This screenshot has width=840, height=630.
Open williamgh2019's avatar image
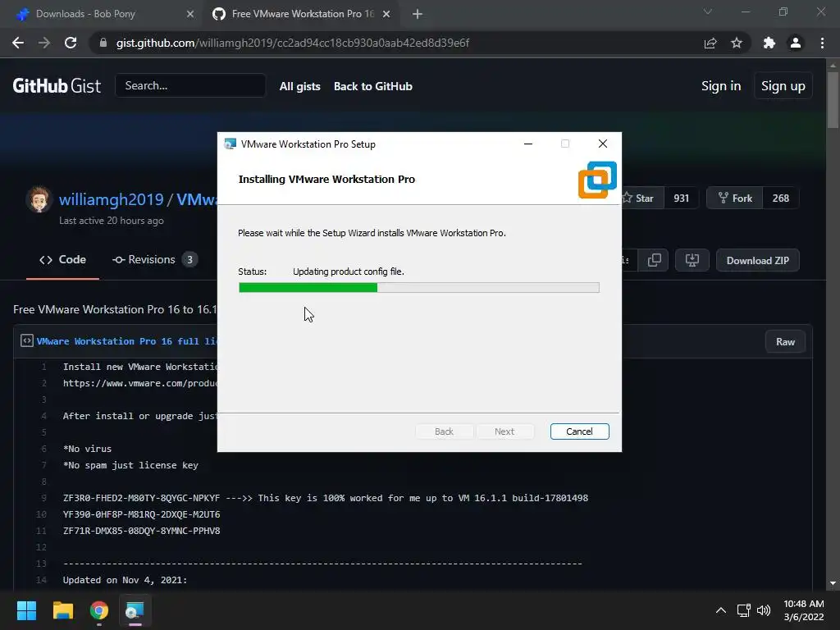pyautogui.click(x=39, y=200)
